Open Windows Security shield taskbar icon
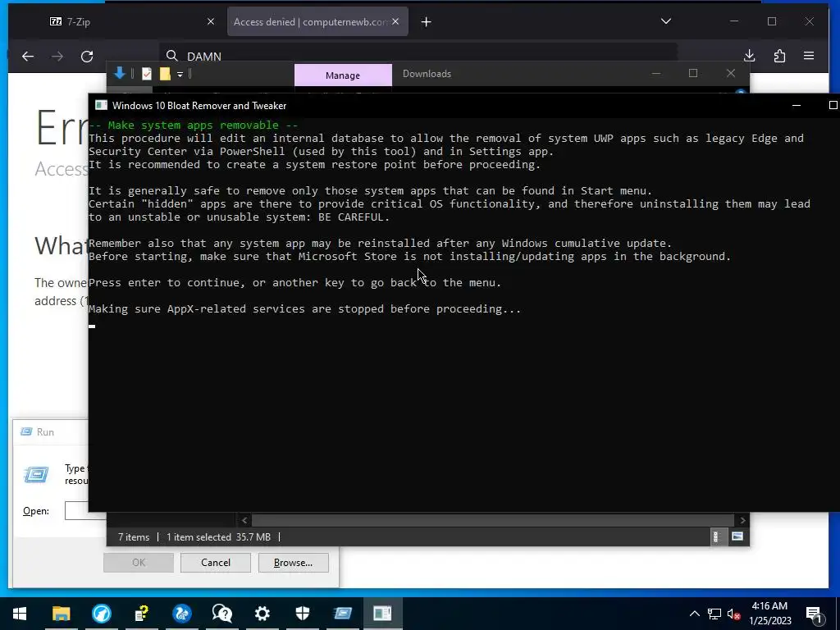Screen dimensions: 840x630 [303, 614]
